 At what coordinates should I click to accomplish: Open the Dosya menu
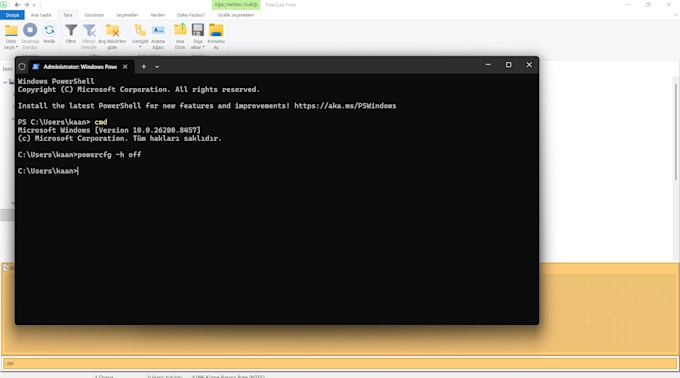tap(12, 15)
